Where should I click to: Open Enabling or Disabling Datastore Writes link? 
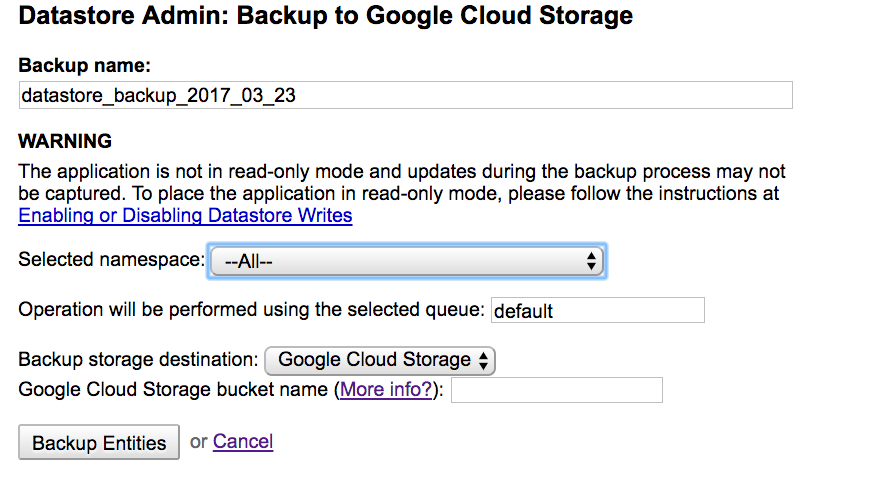tap(185, 215)
